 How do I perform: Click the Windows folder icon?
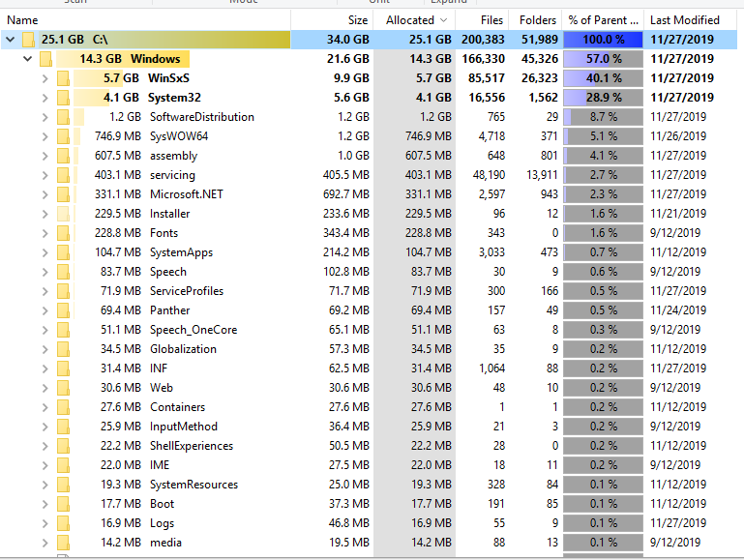(45, 59)
